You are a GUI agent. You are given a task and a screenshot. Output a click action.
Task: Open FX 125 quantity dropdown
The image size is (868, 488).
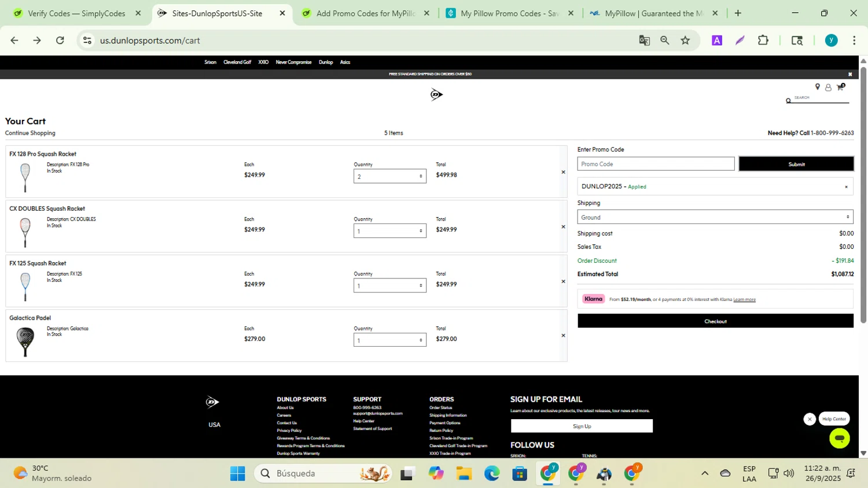390,285
